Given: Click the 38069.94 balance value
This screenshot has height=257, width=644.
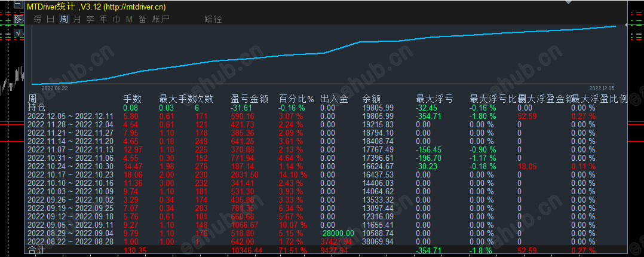Looking at the screenshot, I should (378, 242).
